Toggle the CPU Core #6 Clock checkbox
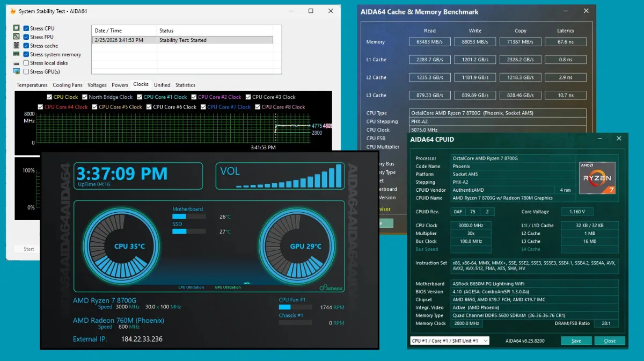 (149, 107)
